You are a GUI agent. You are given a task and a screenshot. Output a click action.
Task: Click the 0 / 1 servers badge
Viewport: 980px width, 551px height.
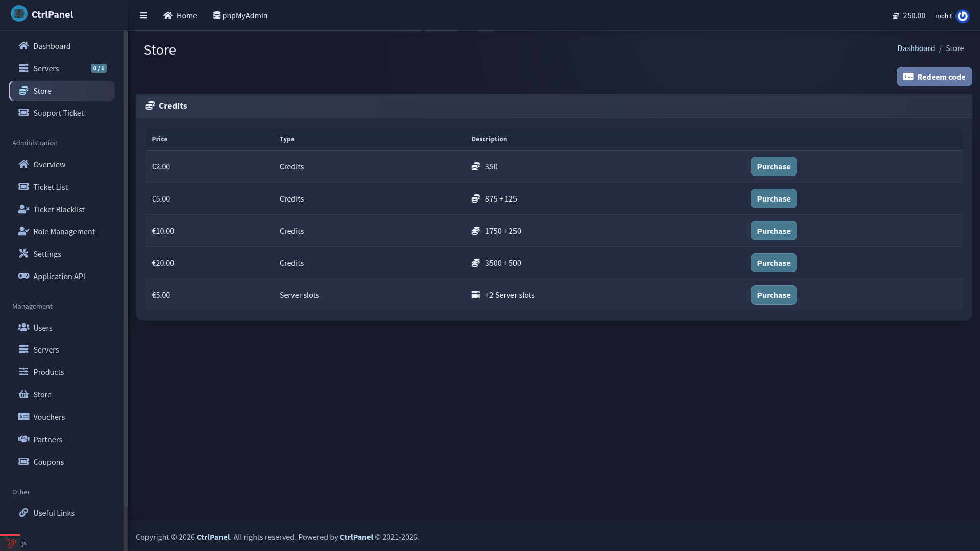pos(99,68)
